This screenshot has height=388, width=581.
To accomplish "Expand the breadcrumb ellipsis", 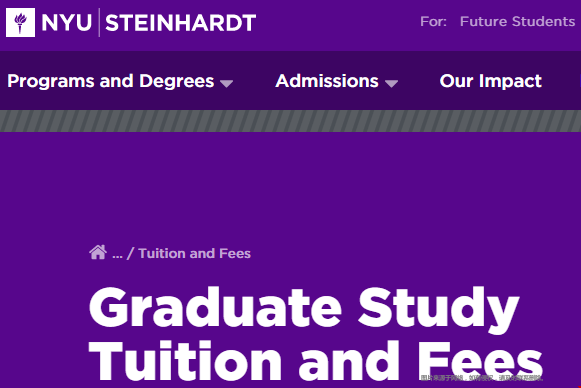I will coord(117,254).
